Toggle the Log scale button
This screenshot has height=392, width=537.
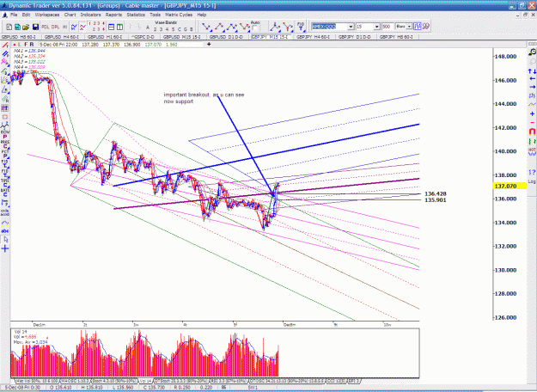click(532, 181)
